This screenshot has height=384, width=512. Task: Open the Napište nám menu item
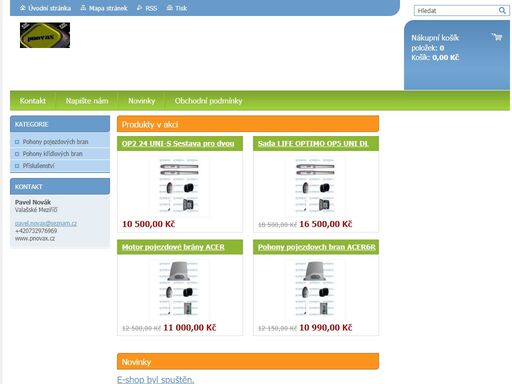(87, 101)
